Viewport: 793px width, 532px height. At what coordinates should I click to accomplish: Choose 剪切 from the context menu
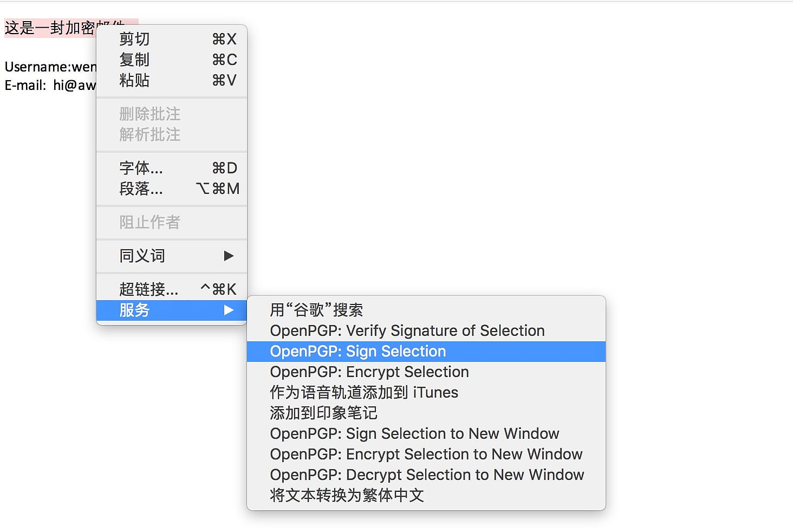(171, 39)
